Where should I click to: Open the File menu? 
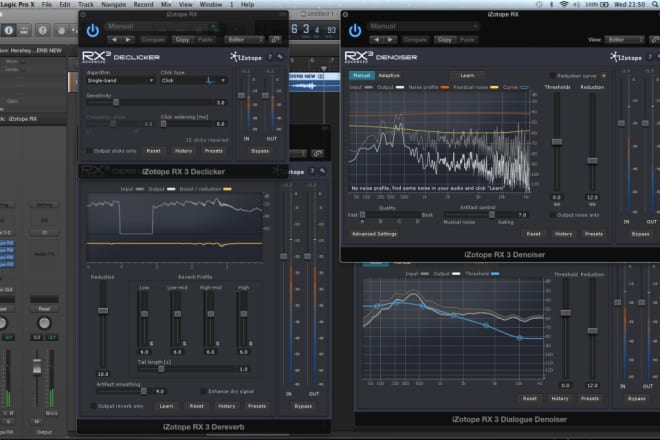point(47,5)
